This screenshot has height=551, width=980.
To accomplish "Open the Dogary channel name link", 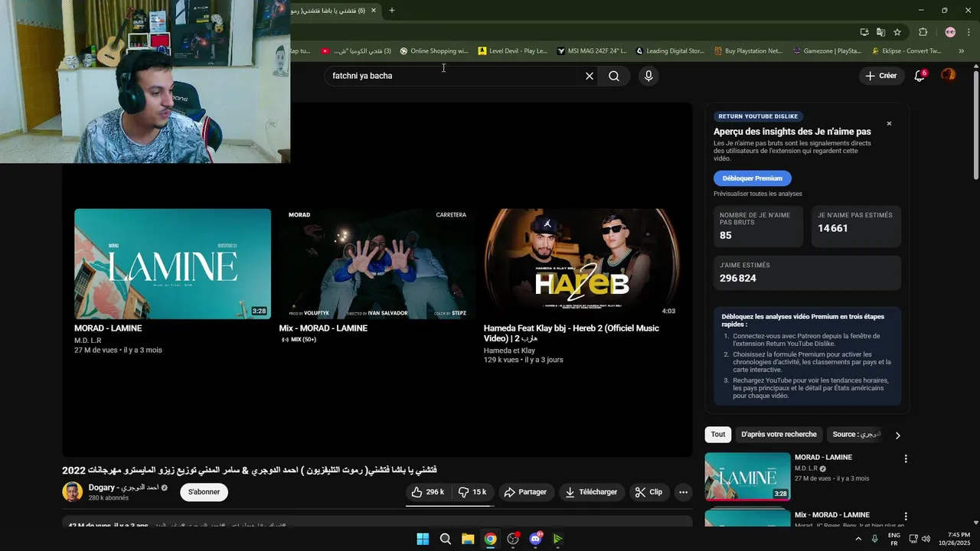I will coord(122,487).
